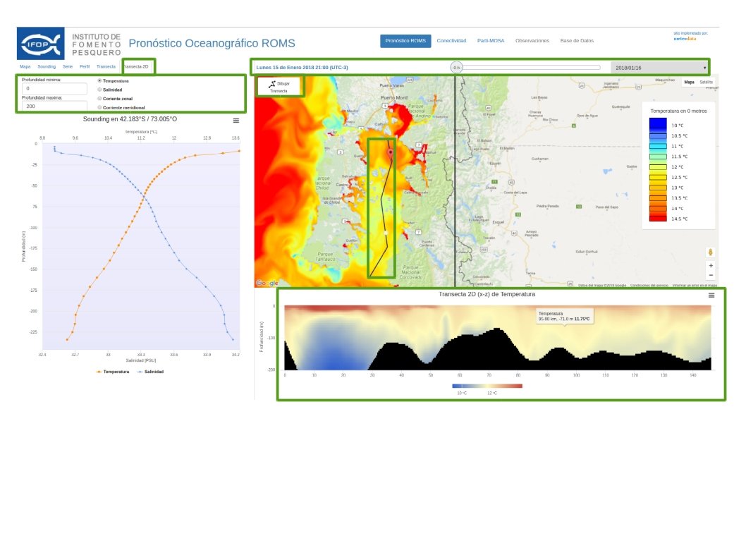The height and width of the screenshot is (560, 746).
Task: Switch map to Satélite view
Action: (706, 83)
